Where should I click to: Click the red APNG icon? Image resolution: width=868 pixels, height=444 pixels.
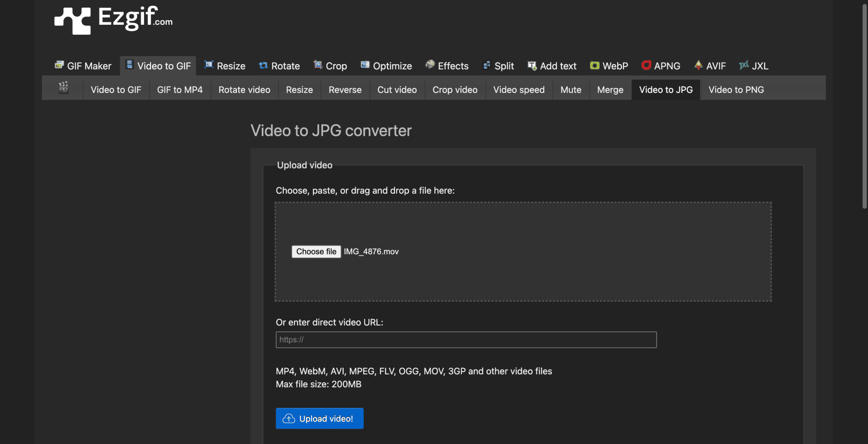646,65
